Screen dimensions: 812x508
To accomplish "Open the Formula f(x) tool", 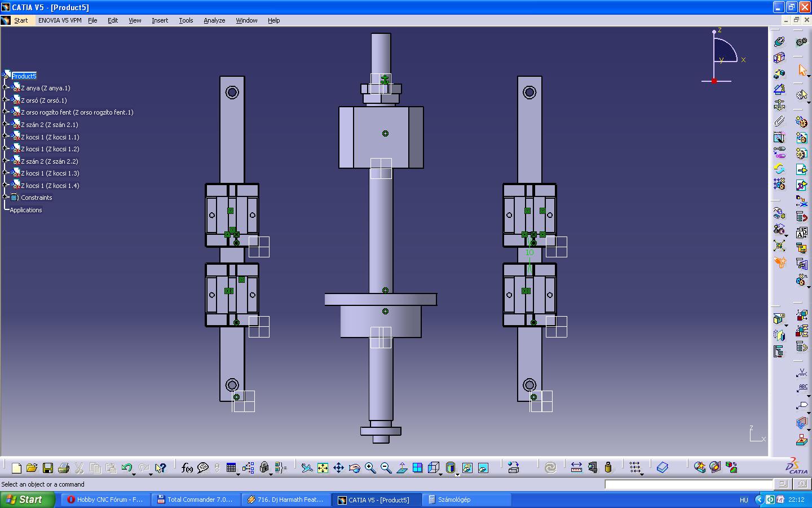I will [x=187, y=468].
